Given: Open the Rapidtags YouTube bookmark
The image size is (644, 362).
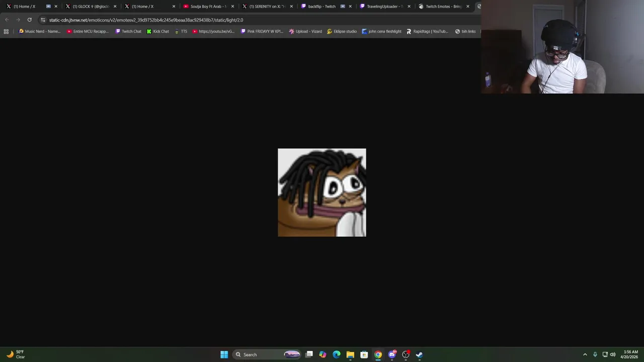Looking at the screenshot, I should point(427,31).
